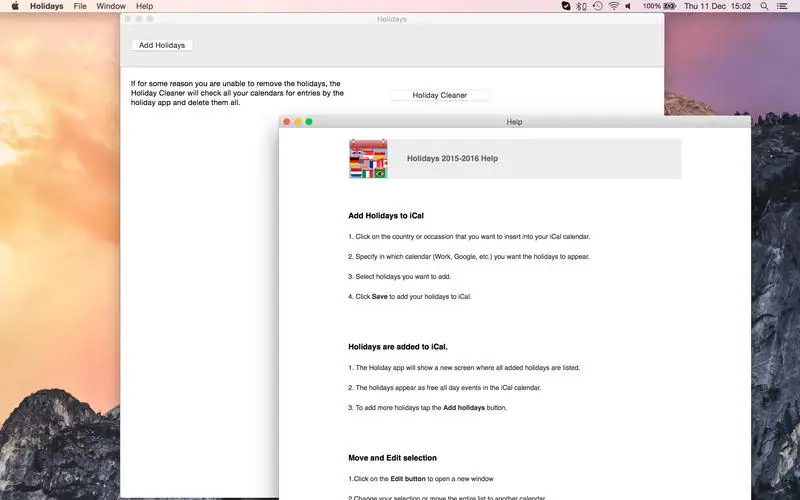Open the volume control in menu bar
The height and width of the screenshot is (500, 800).
(x=629, y=6)
